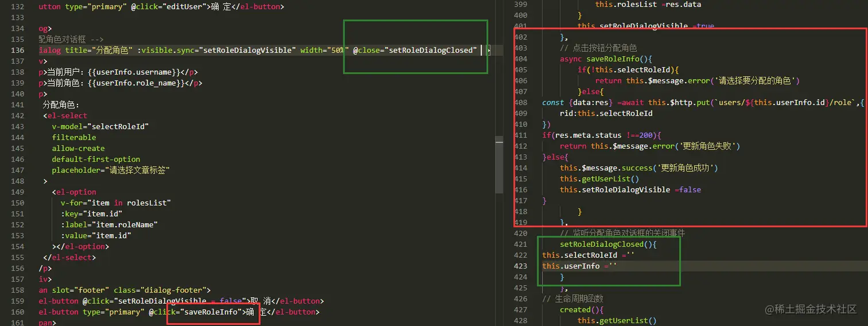The image size is (868, 326).
Task: Click rid:this.selectRoleId line
Action: click(606, 114)
